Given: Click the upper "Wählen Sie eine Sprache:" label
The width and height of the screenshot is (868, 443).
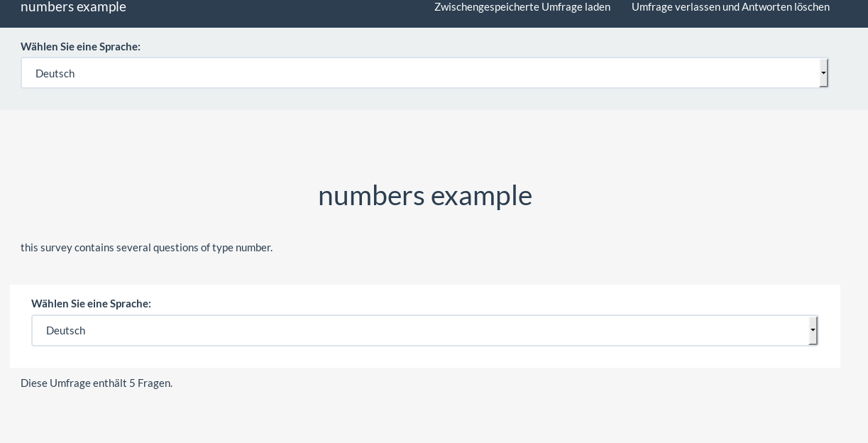Looking at the screenshot, I should [x=80, y=46].
